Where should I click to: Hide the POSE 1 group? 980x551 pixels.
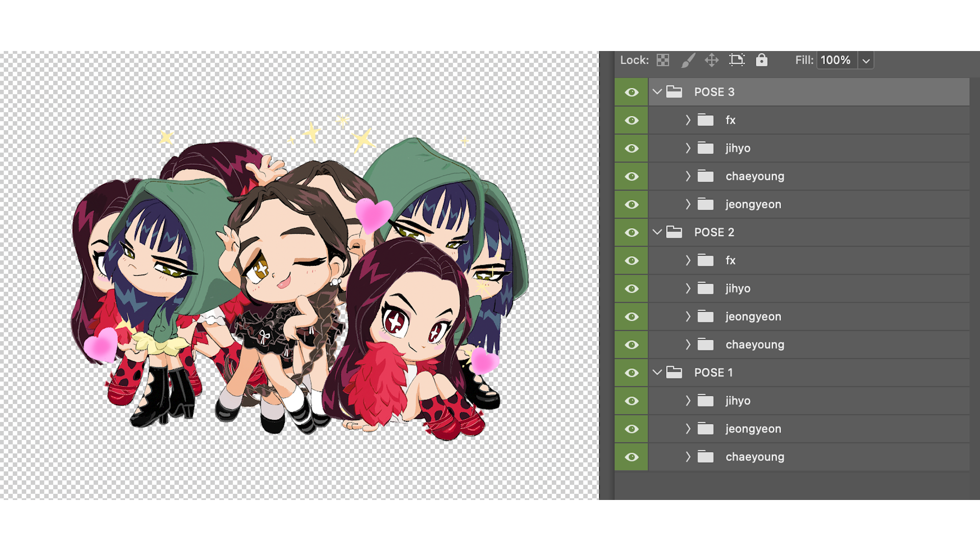[631, 372]
